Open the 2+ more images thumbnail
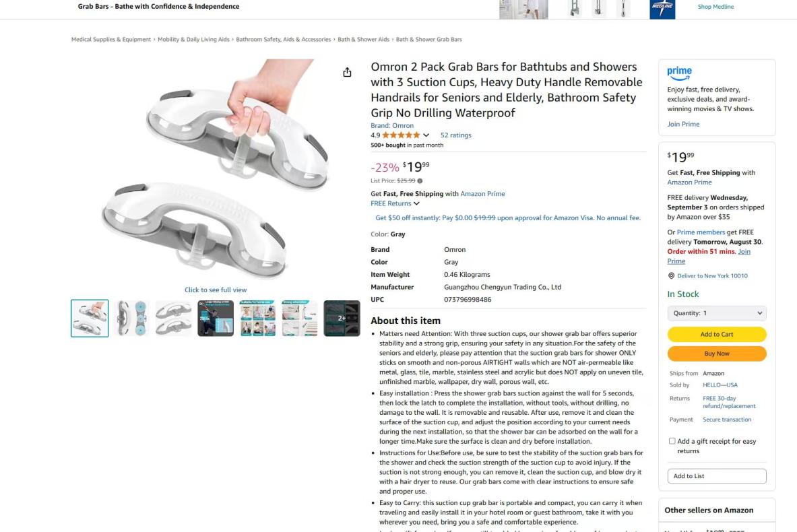This screenshot has height=532, width=797. (x=342, y=318)
